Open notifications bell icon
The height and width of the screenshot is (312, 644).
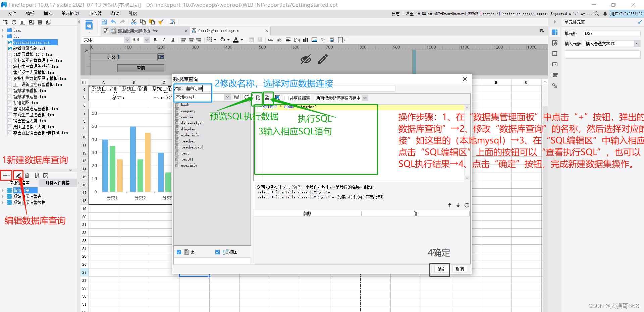pyautogui.click(x=605, y=14)
